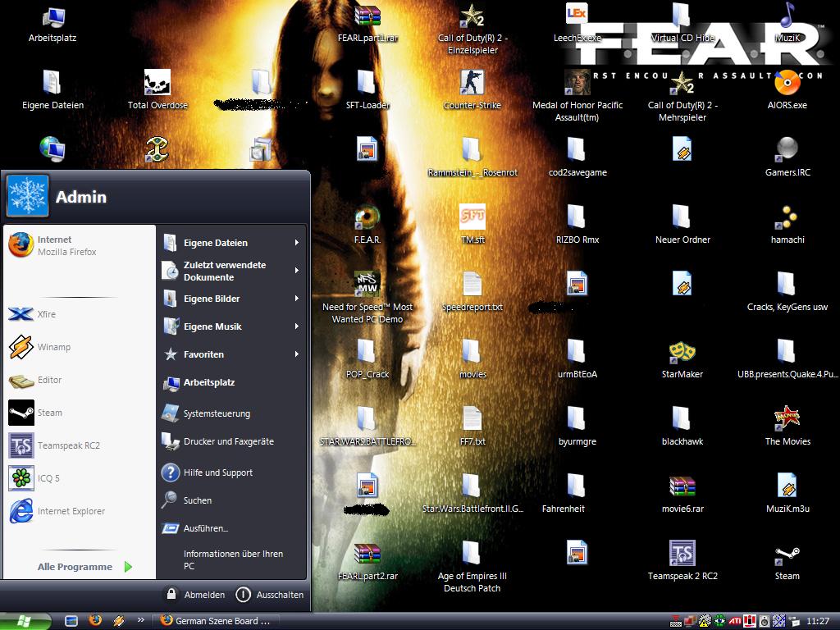This screenshot has width=840, height=630.
Task: Click the Abmelden button
Action: point(195,595)
